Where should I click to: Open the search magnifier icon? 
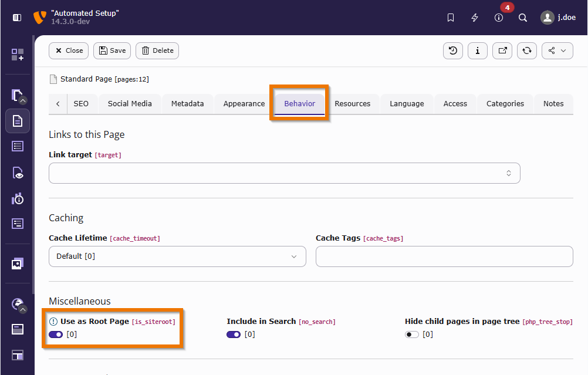[x=523, y=18]
